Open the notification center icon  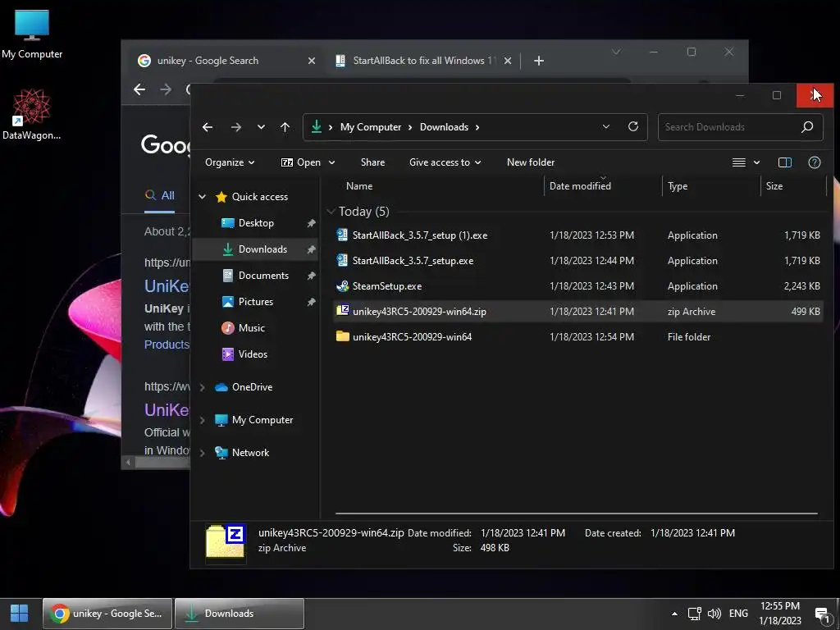pyautogui.click(x=822, y=614)
